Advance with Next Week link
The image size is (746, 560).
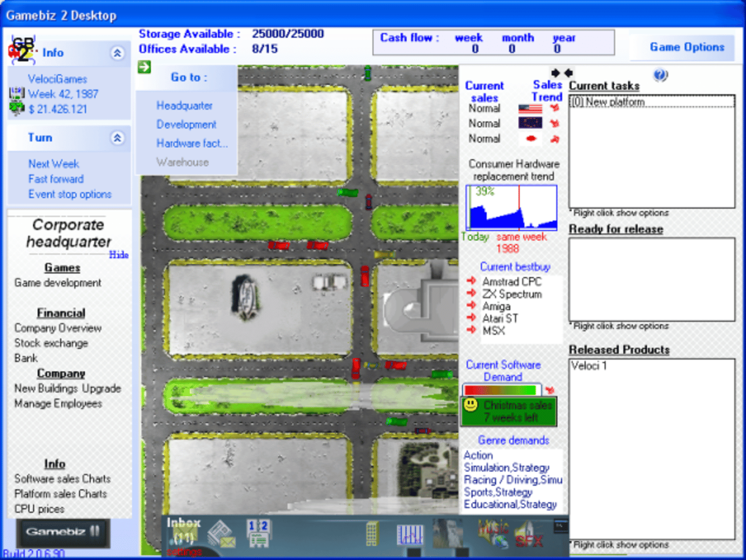[x=53, y=164]
